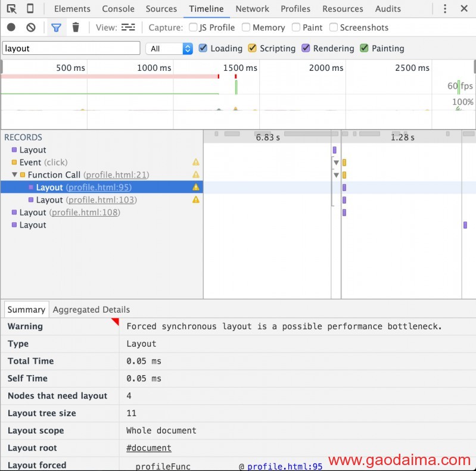The image size is (476, 471).
Task: Open the profile.html:108 link
Action: [85, 213]
